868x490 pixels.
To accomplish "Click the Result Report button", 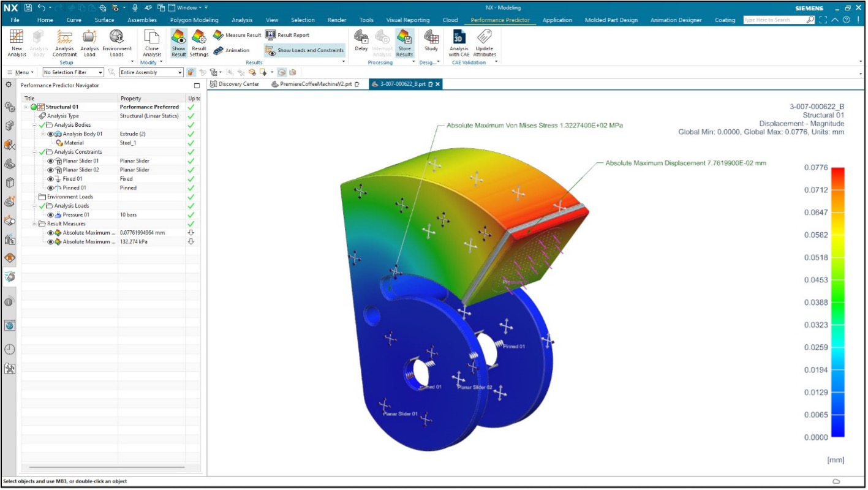I will (x=287, y=36).
